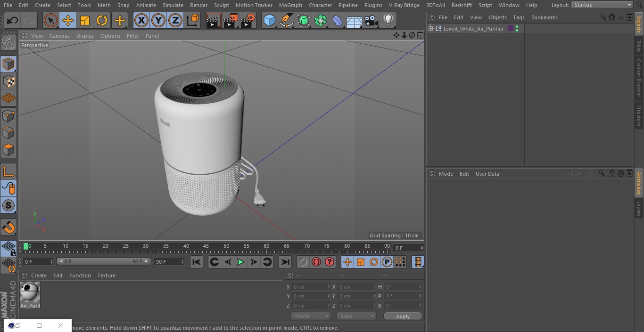Open the Layout Startup dropdown
This screenshot has width=644, height=332.
pyautogui.click(x=602, y=5)
